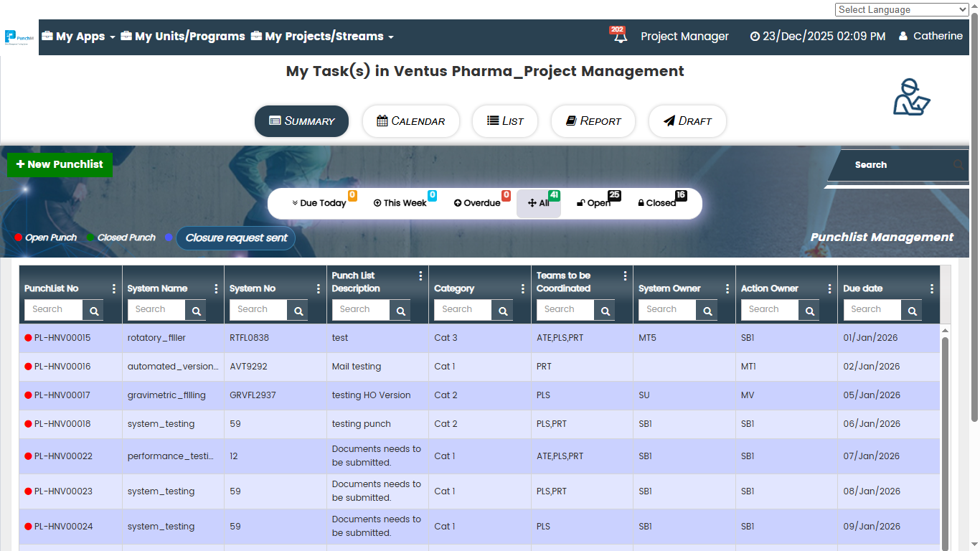Click the engineer worker icon at top right
This screenshot has height=551, width=980.
point(911,97)
